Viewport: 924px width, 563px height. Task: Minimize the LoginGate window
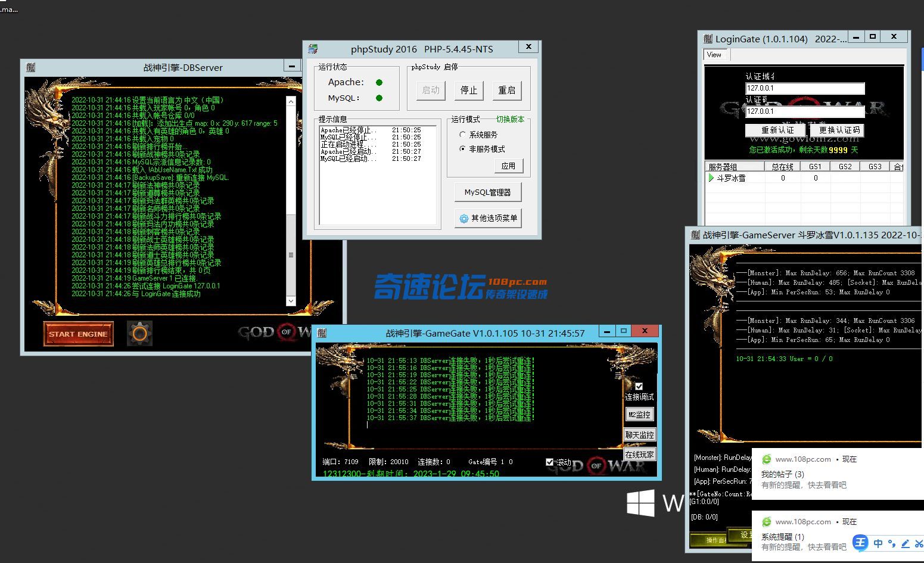856,37
